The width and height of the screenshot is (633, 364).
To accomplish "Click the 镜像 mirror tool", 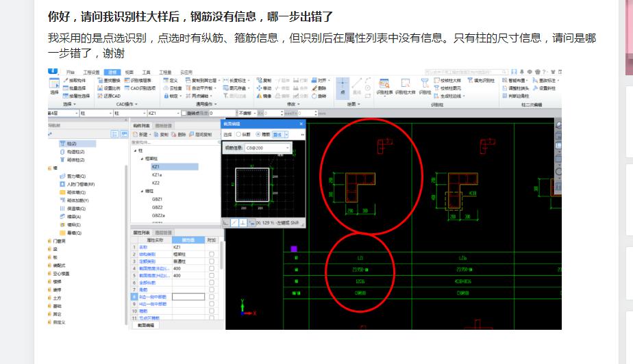I will point(264,96).
